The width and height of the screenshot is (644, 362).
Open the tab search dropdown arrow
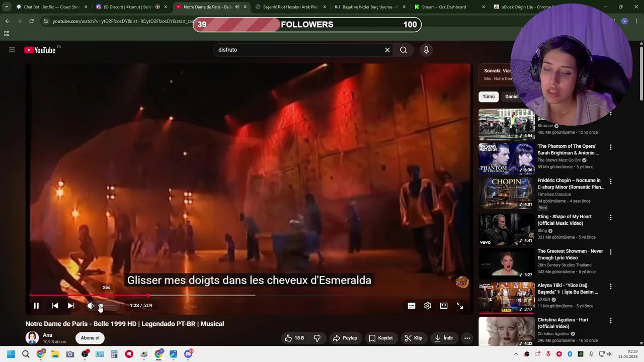pyautogui.click(x=6, y=7)
